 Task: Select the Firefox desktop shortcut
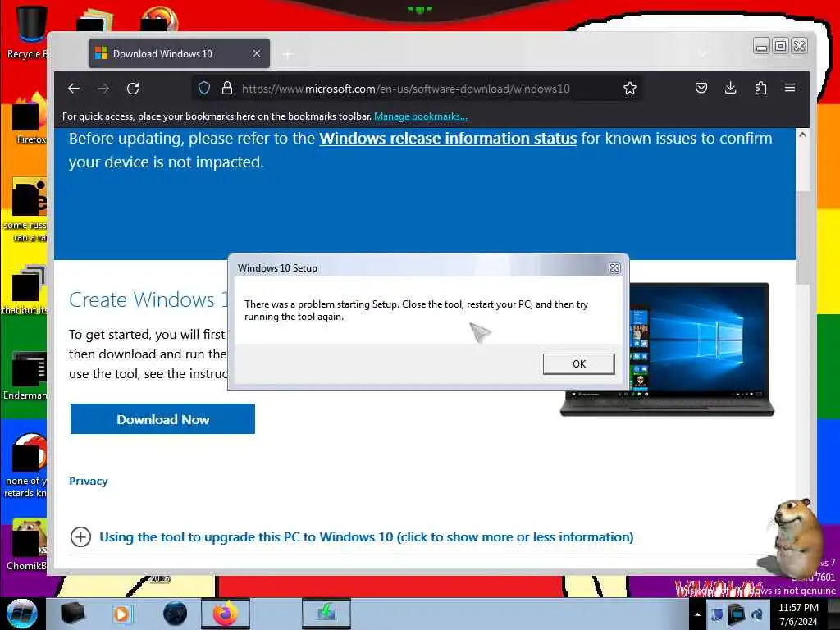(x=30, y=119)
